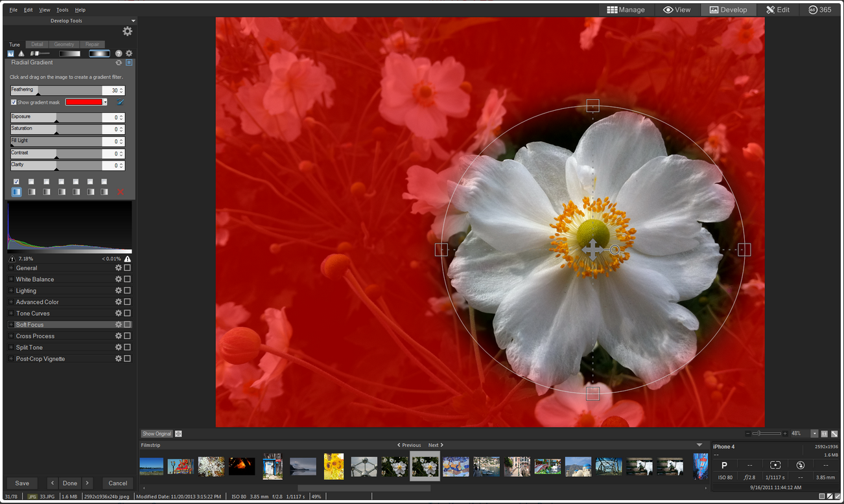Select the Develop Brush tool icon

coord(40,53)
